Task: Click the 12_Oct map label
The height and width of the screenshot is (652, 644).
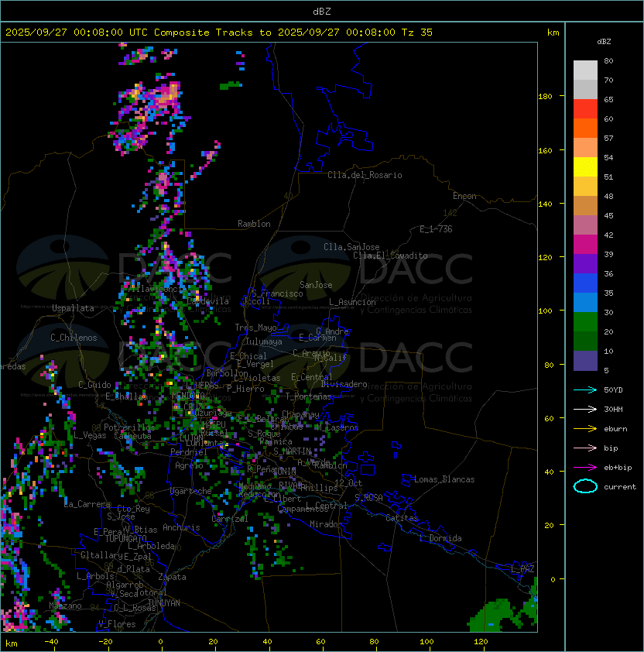Action: tap(348, 483)
